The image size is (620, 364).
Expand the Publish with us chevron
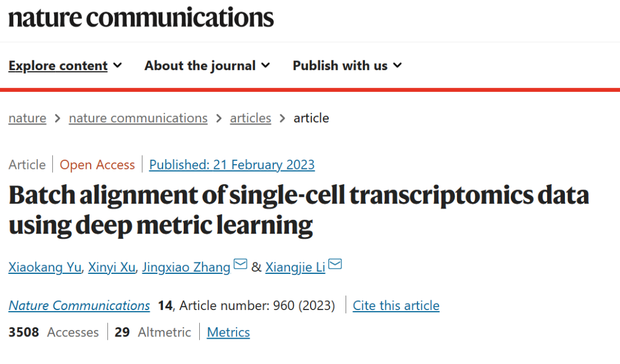(397, 65)
